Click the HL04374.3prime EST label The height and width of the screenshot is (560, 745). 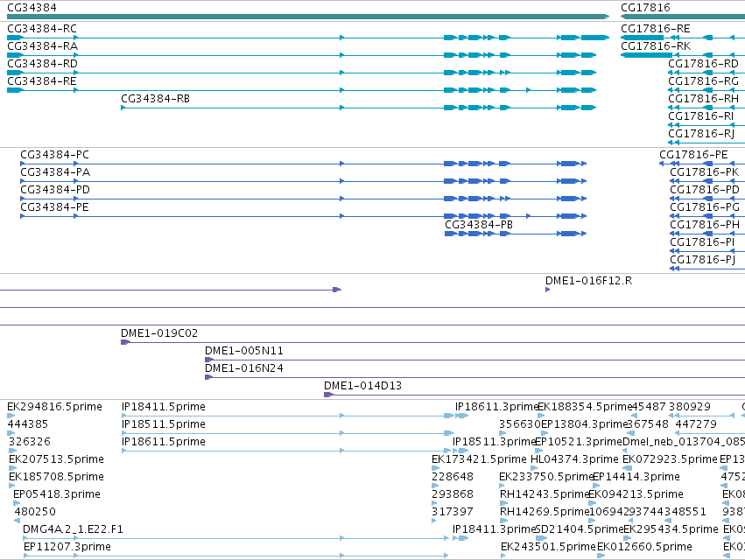[574, 459]
